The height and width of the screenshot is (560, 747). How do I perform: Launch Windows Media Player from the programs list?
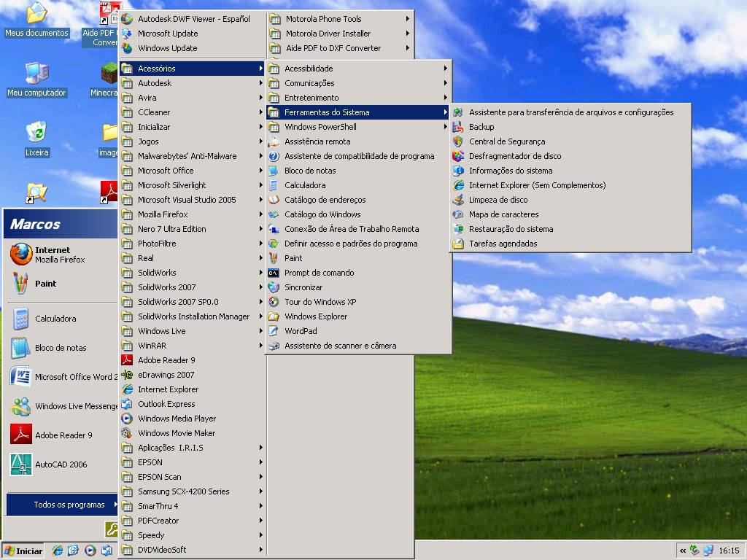pyautogui.click(x=193, y=419)
